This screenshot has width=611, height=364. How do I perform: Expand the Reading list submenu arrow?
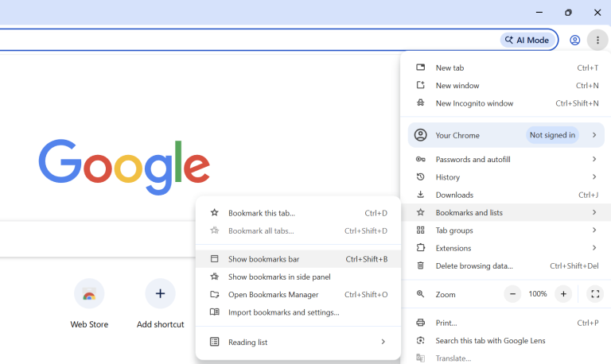383,342
